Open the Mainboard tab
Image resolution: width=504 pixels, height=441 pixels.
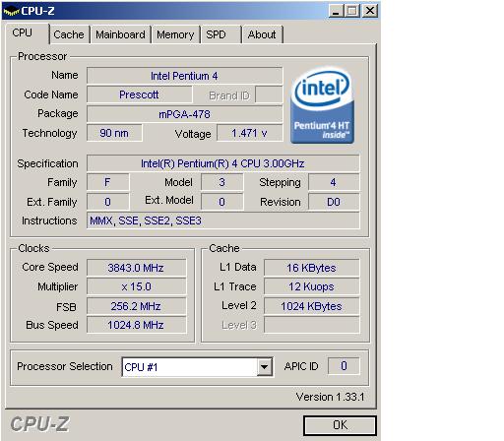point(120,34)
